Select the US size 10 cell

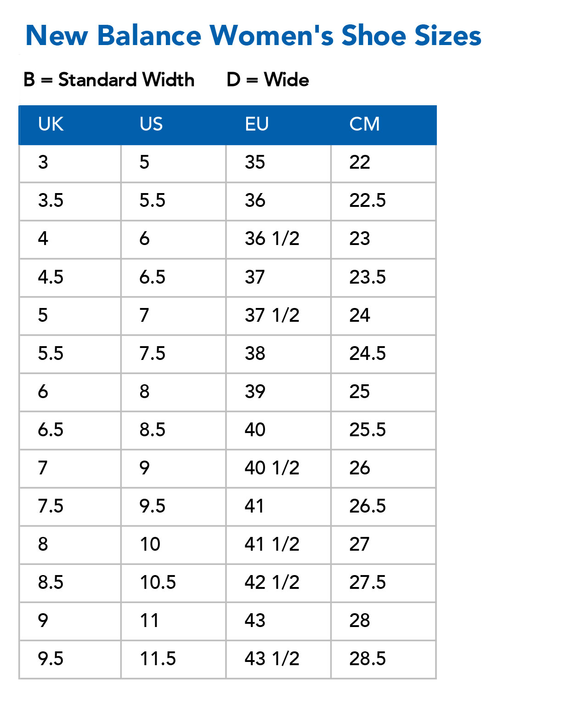coord(174,545)
